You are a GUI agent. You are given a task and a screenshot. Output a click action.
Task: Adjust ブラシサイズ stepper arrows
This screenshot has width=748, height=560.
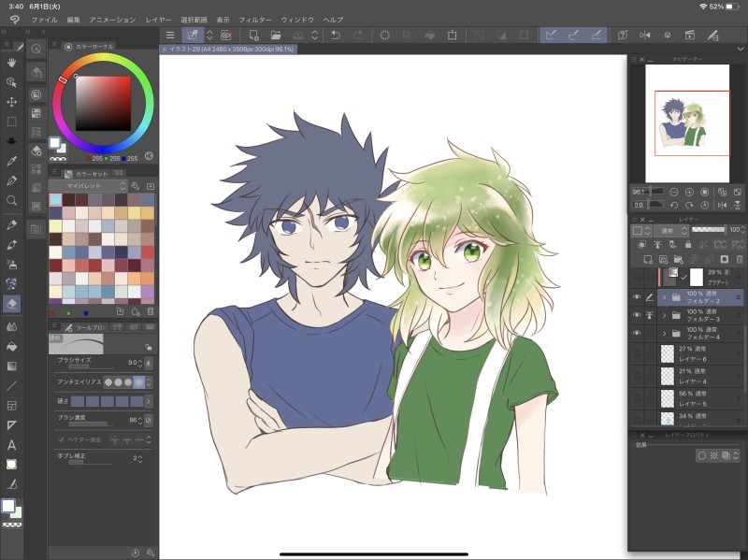pos(139,363)
